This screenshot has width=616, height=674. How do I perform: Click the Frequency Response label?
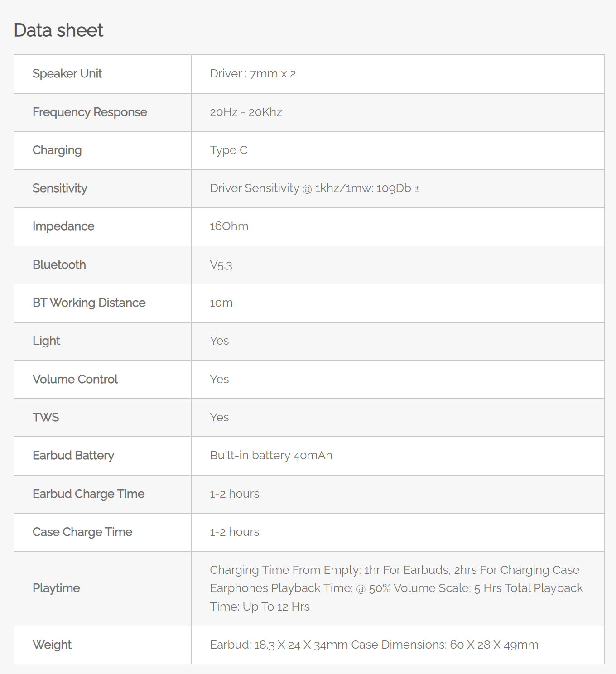(x=90, y=112)
